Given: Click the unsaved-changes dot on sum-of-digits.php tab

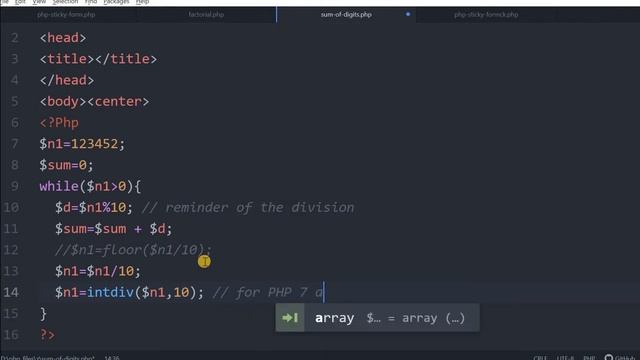Looking at the screenshot, I should click(408, 14).
